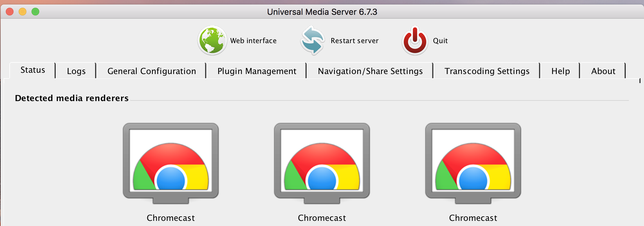Image resolution: width=644 pixels, height=226 pixels.
Task: Click the Quit label text
Action: tap(440, 41)
